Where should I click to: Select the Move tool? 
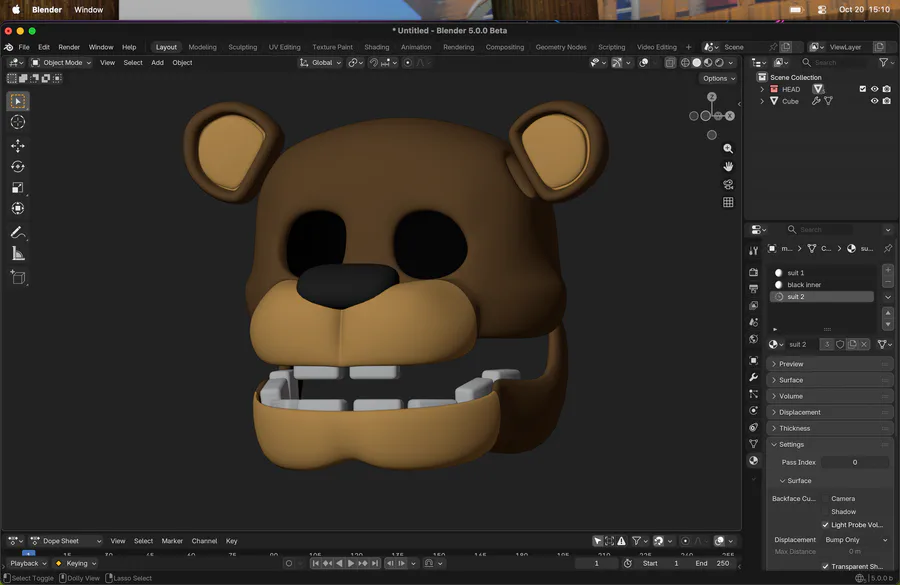coord(18,146)
